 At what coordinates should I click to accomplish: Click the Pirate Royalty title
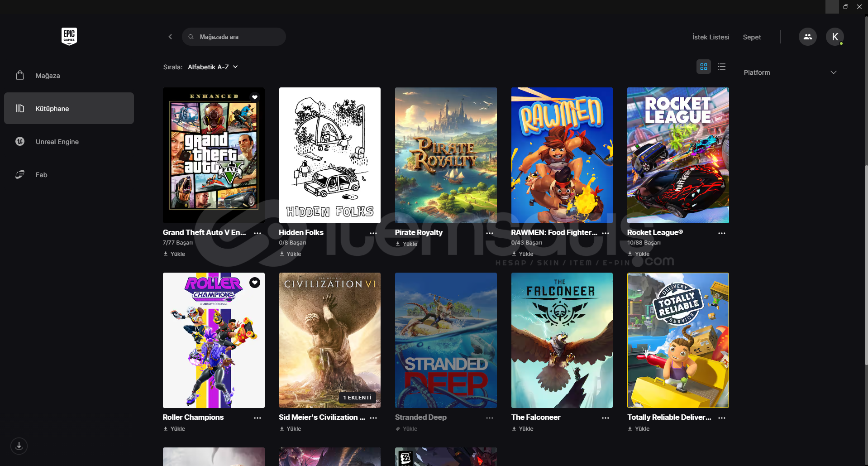pos(419,232)
